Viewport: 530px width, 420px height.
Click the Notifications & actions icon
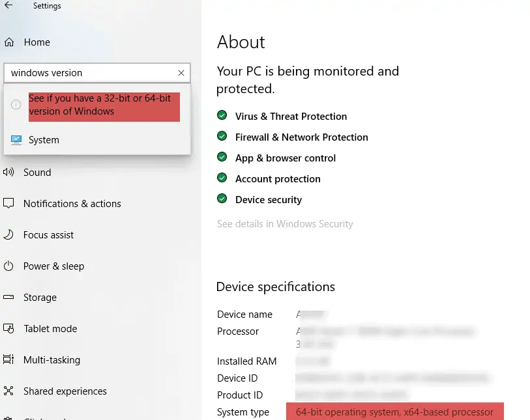pyautogui.click(x=8, y=204)
